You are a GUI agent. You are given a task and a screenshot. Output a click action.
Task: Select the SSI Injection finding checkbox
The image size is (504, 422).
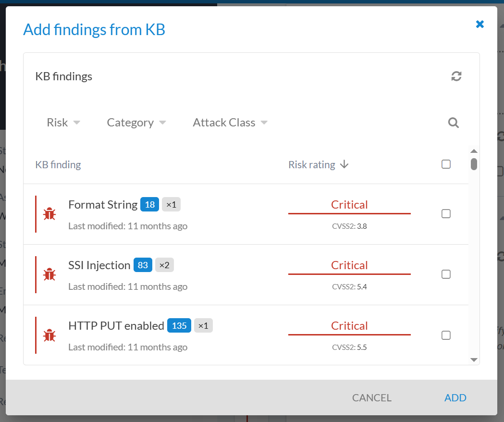[446, 274]
